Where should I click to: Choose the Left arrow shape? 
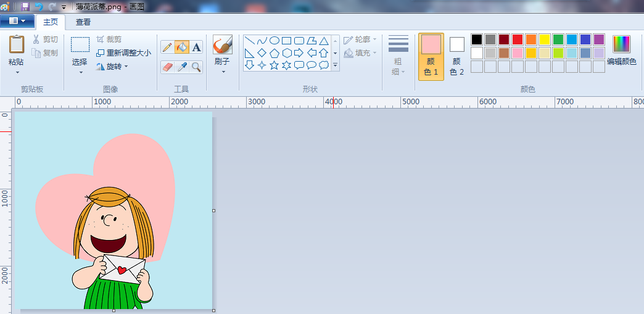point(312,53)
